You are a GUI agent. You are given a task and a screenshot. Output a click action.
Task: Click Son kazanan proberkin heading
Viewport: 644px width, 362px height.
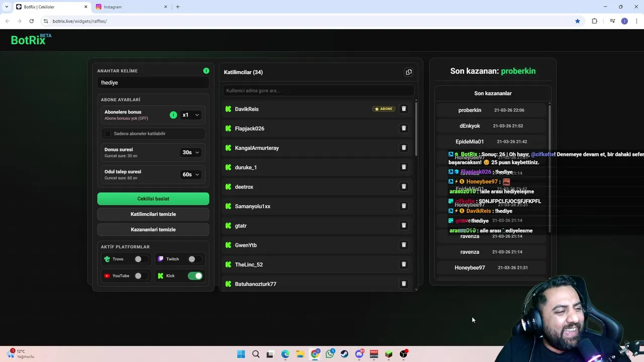[x=493, y=71]
